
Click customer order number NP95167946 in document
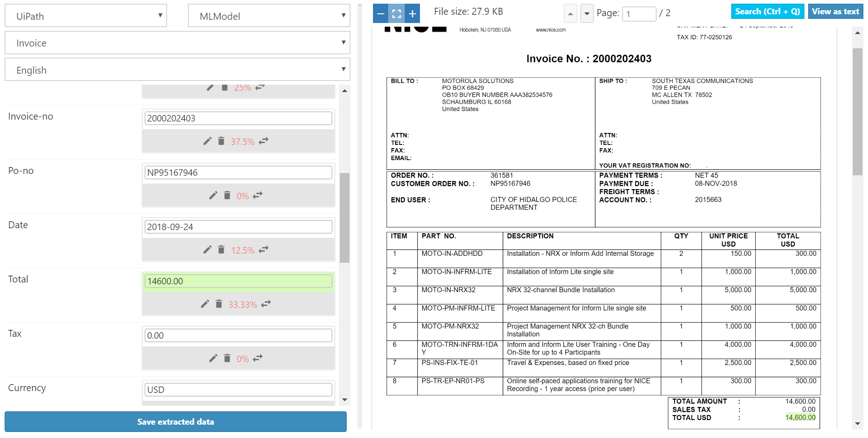coord(510,184)
